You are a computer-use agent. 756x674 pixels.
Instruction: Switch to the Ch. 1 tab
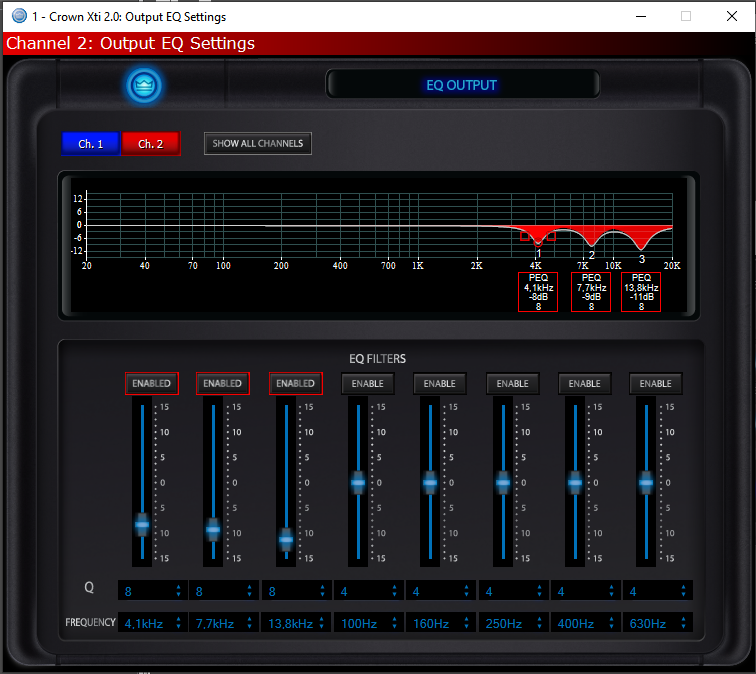tap(90, 144)
